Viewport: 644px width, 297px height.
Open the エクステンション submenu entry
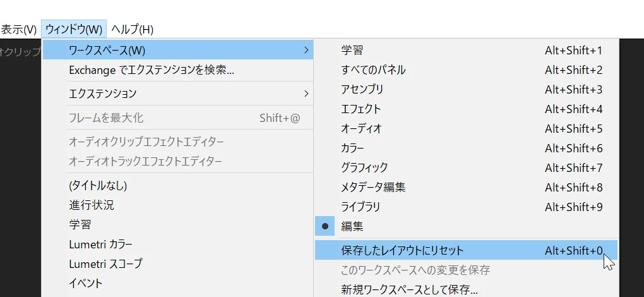(x=178, y=94)
